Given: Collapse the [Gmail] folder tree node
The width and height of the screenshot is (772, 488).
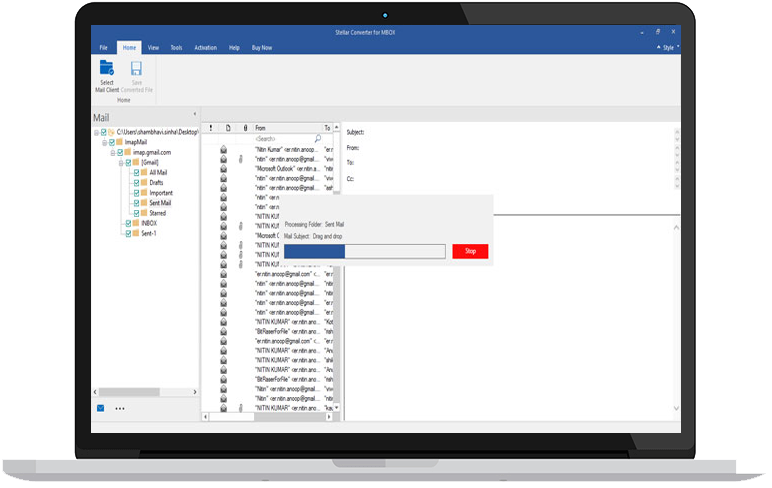Looking at the screenshot, I should pos(120,162).
